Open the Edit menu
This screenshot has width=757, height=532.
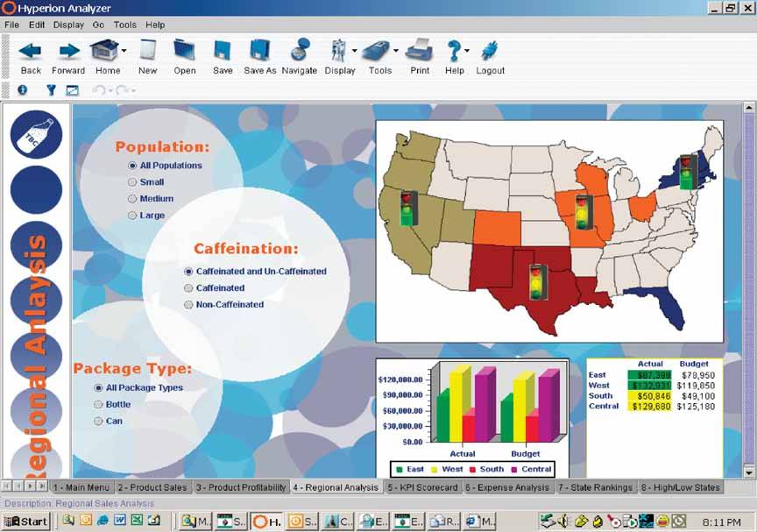click(37, 25)
